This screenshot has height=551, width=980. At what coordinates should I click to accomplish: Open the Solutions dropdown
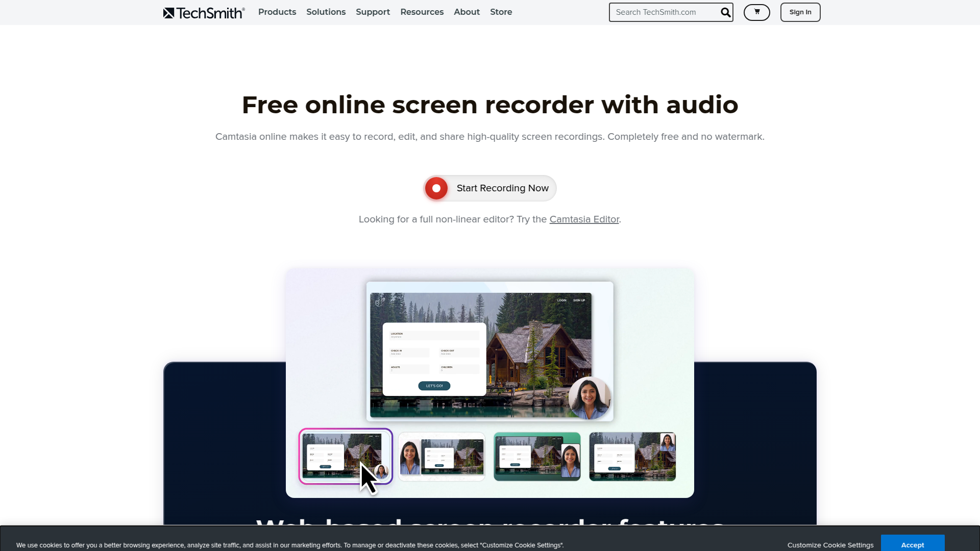pos(326,12)
